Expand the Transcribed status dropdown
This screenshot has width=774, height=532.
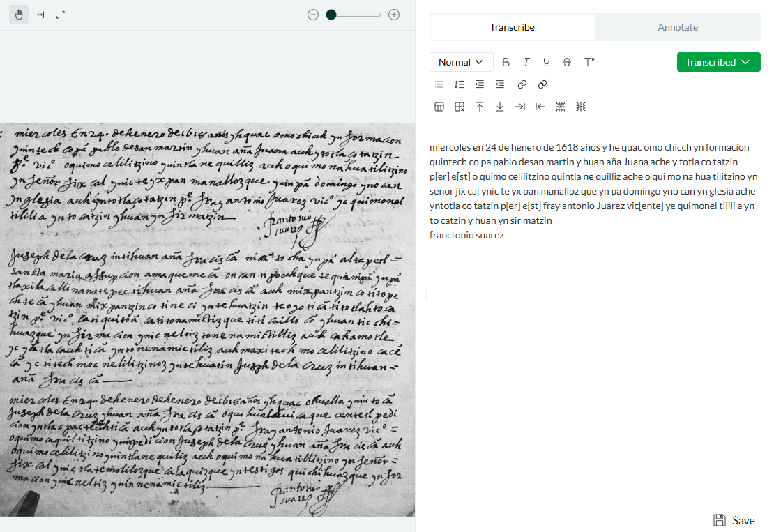(718, 62)
